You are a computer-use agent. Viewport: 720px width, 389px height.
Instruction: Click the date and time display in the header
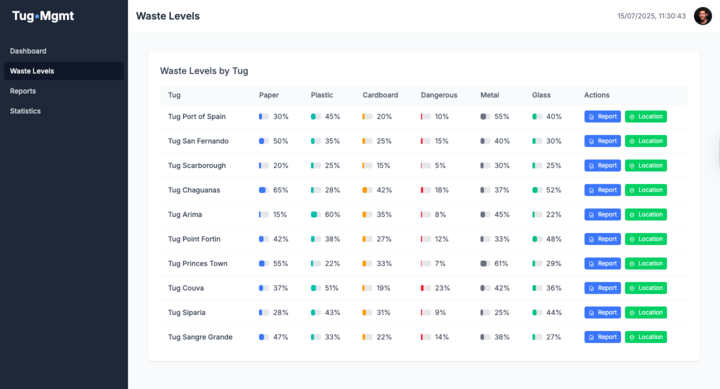tap(651, 16)
